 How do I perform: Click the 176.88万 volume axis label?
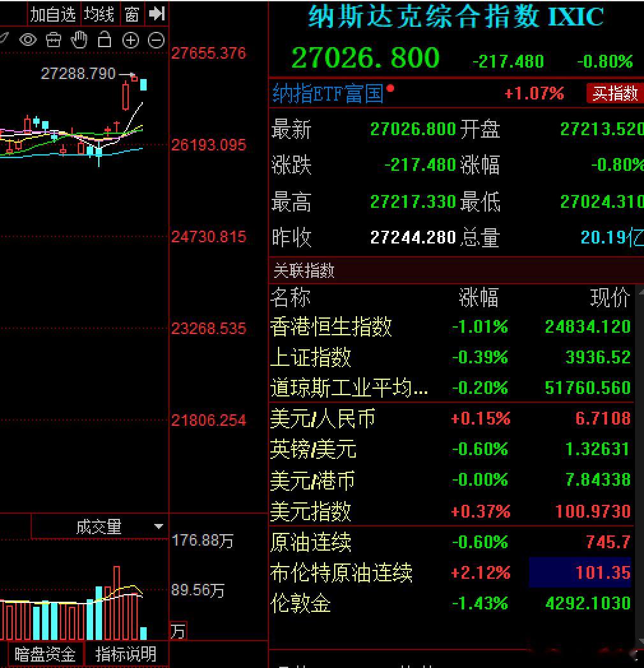203,541
